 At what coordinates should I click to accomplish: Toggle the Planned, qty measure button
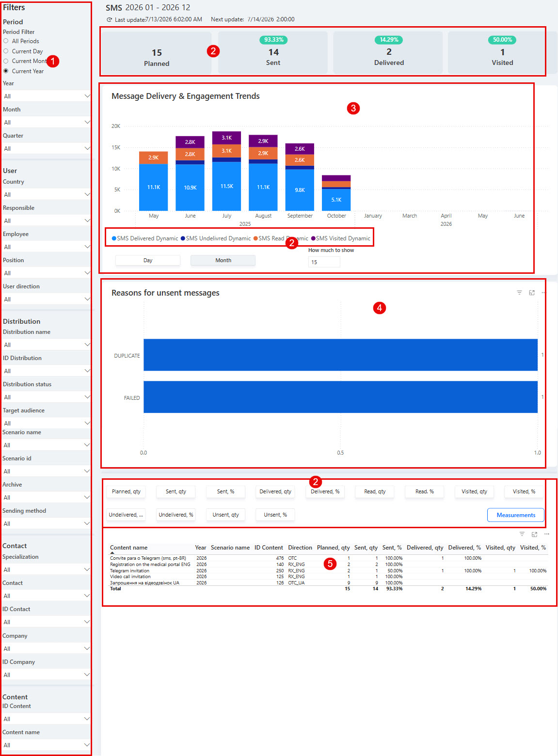click(x=126, y=491)
